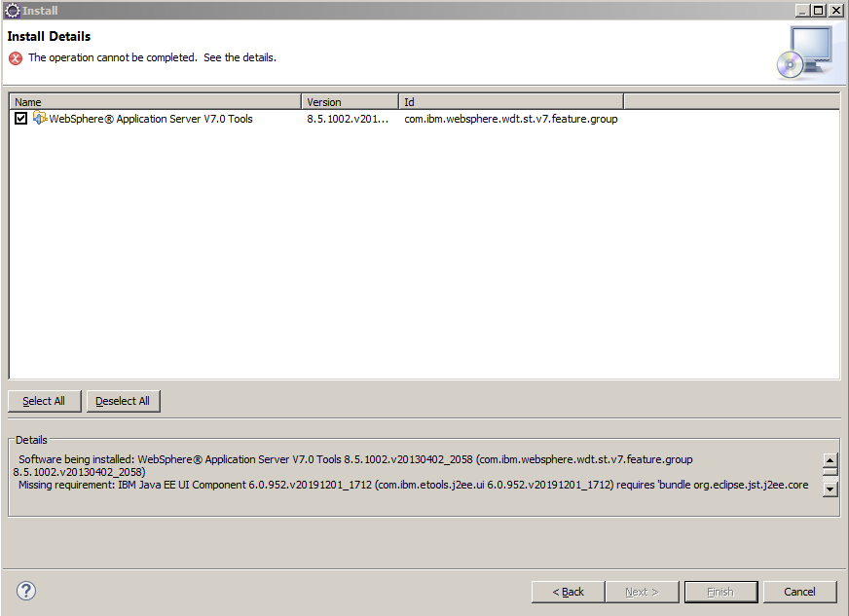Sort by the Name column header
Screen dimensions: 849x616
155,102
